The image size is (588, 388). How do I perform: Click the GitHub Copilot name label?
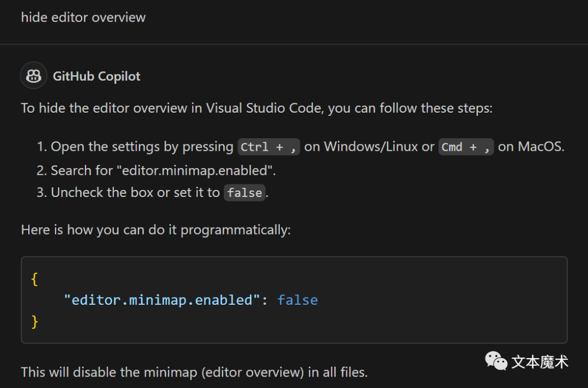point(96,76)
